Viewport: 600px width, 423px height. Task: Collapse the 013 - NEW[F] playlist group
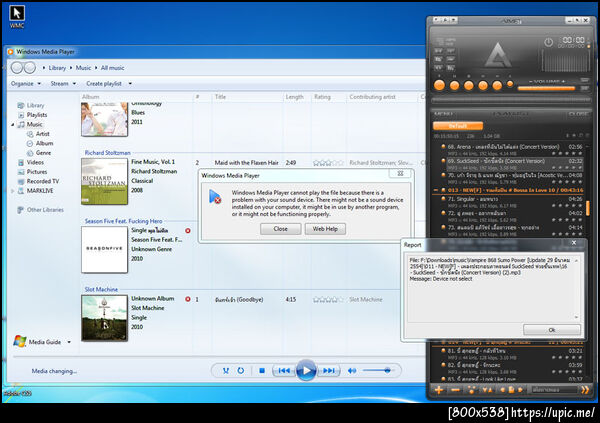coord(435,190)
